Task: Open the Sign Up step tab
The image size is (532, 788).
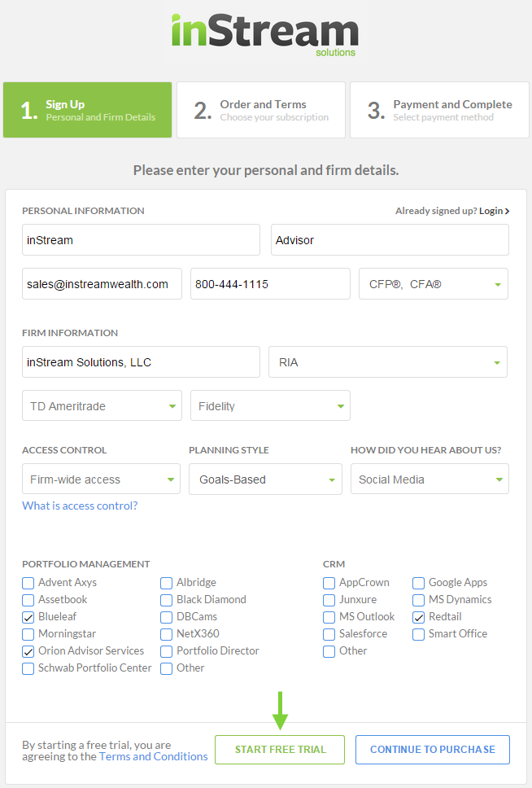Action: pos(87,110)
